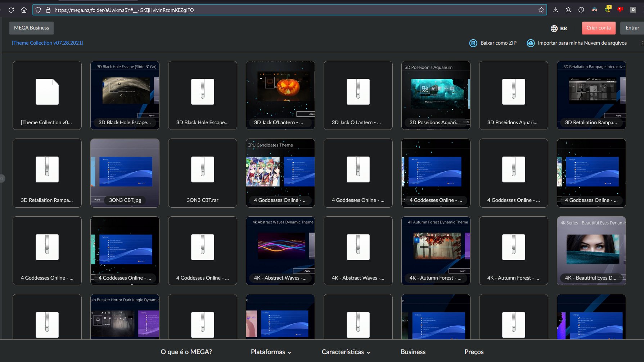Expand the collapsed left side panel handle
This screenshot has width=644, height=362.
point(3,178)
